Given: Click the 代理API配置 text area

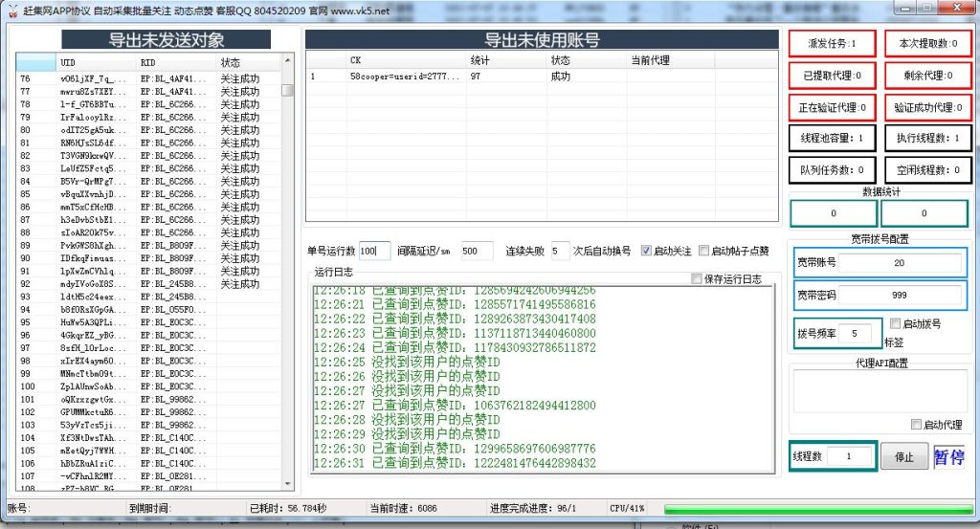Looking at the screenshot, I should pos(880,391).
